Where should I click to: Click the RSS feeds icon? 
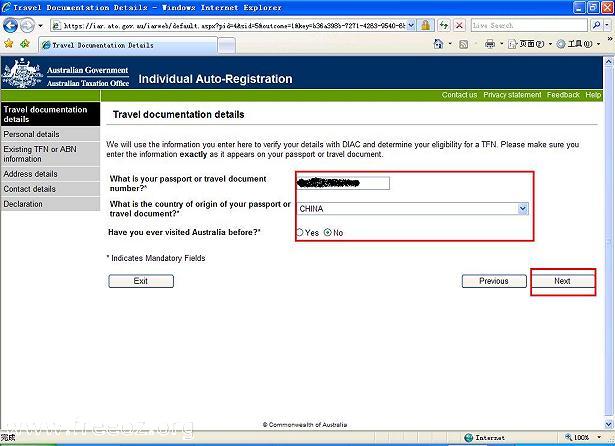464,44
